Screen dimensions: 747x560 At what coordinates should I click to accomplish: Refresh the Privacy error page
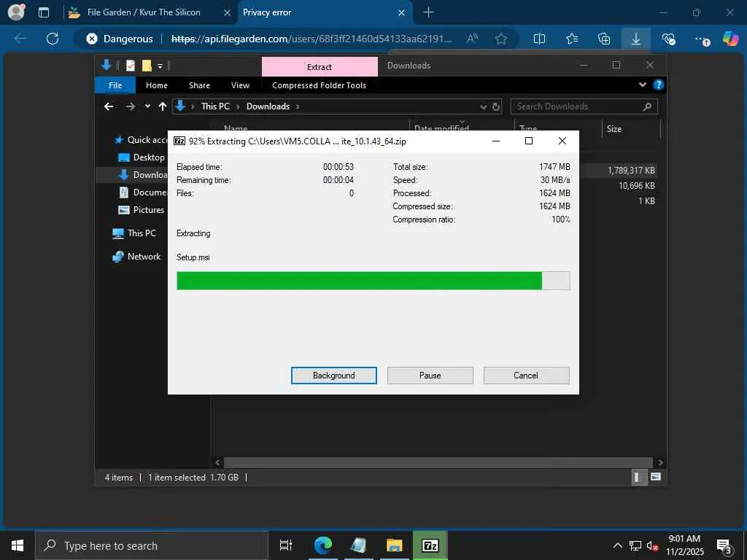[53, 39]
